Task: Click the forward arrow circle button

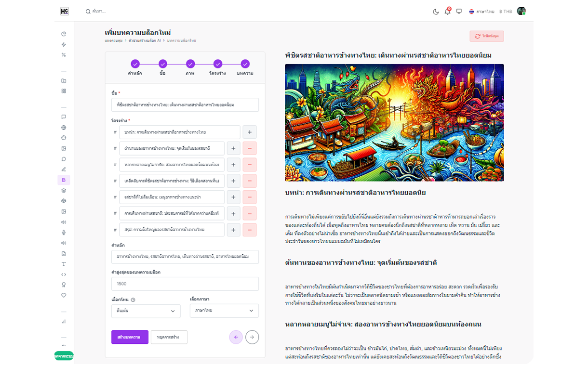Action: [x=252, y=337]
